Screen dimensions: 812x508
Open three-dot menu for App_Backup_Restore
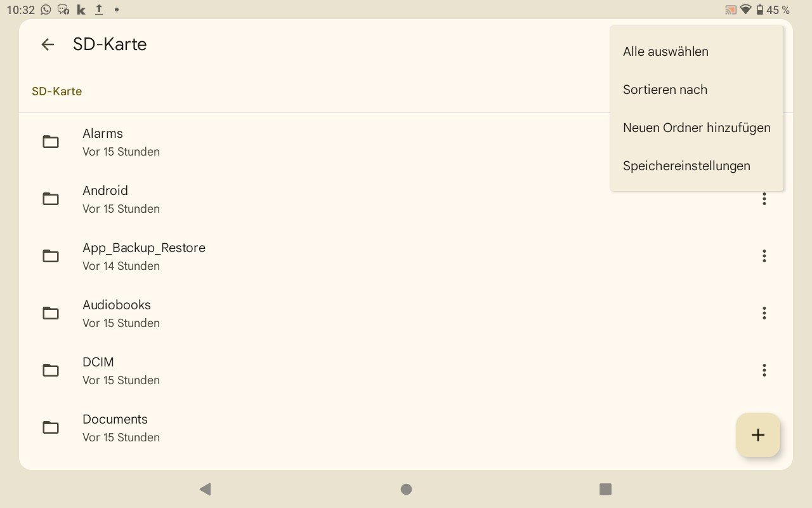764,256
